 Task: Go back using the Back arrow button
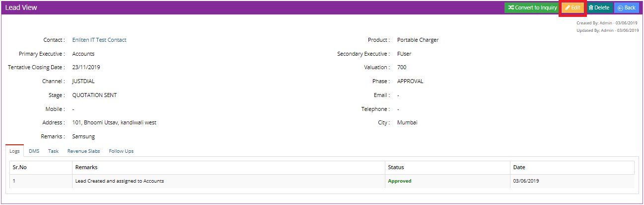click(x=626, y=8)
